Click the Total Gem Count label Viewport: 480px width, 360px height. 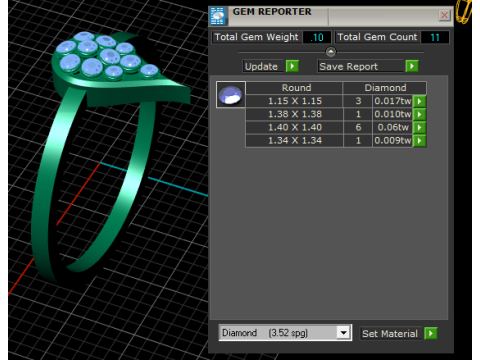pos(377,37)
